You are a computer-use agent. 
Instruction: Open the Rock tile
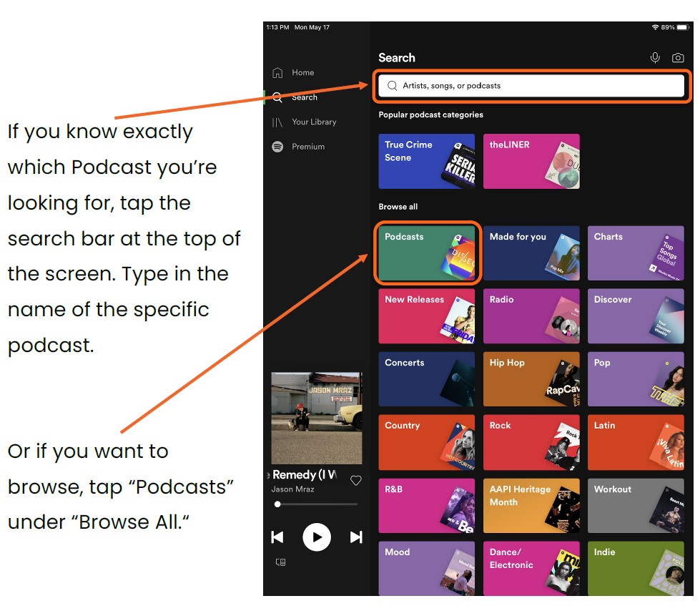pos(531,443)
